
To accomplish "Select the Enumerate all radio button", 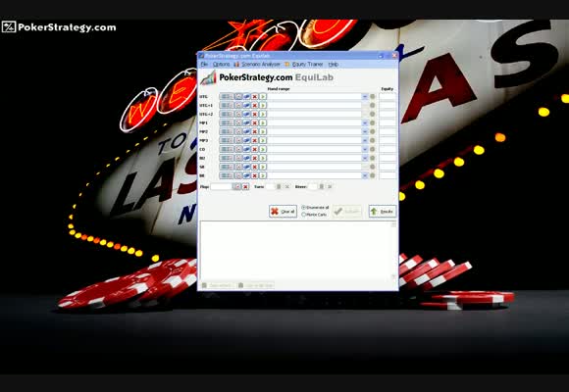I will pos(304,208).
